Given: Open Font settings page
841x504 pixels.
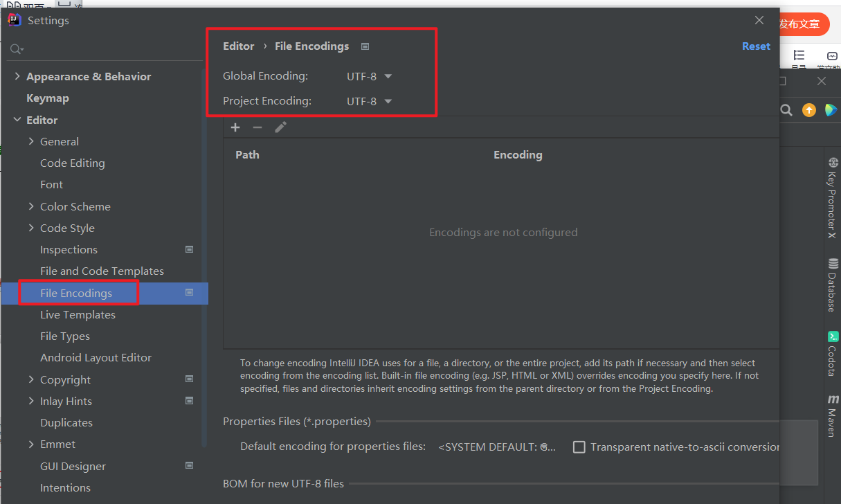Looking at the screenshot, I should (51, 185).
